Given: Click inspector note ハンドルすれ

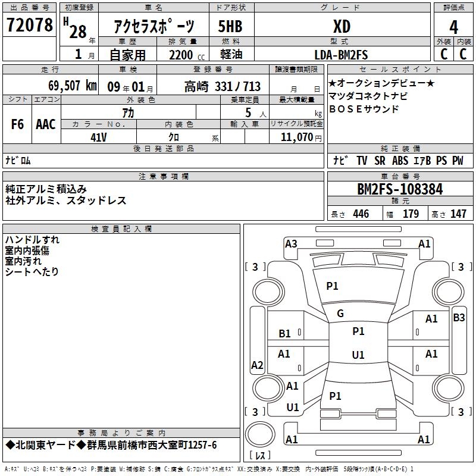Looking at the screenshot, I should point(32,240).
